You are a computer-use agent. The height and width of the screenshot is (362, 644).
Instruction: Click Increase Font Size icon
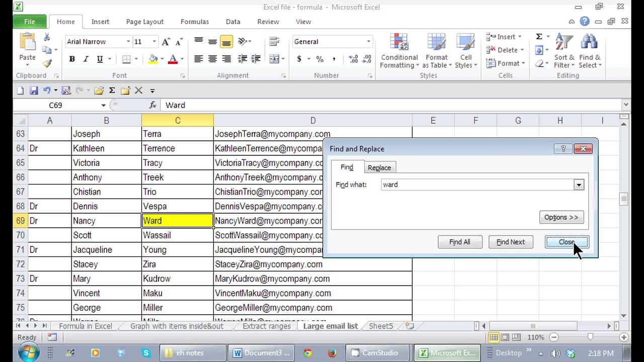click(166, 42)
